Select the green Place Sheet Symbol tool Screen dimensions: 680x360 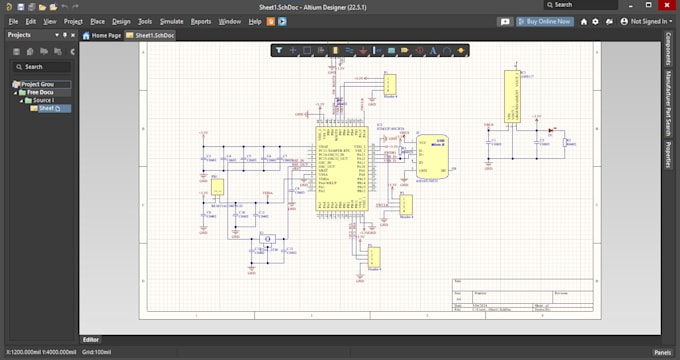pyautogui.click(x=391, y=50)
